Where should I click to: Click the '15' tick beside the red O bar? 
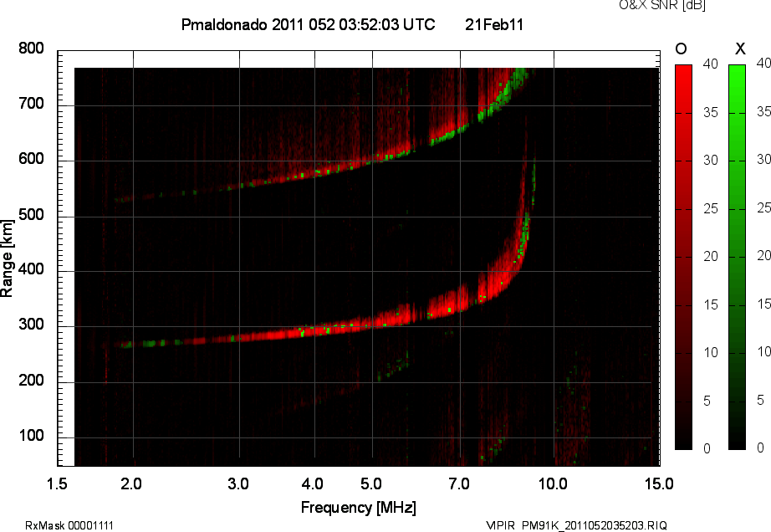(x=710, y=304)
